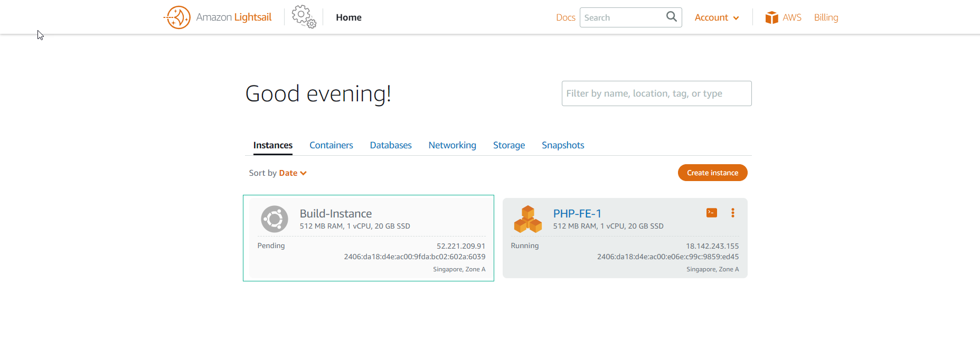980x350 pixels.
Task: Switch to the Storage tab
Action: 509,145
